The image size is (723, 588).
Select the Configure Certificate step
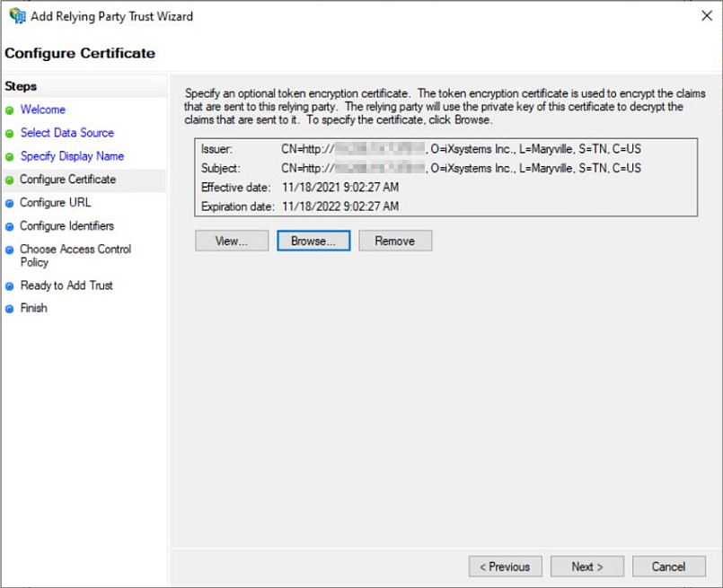68,180
